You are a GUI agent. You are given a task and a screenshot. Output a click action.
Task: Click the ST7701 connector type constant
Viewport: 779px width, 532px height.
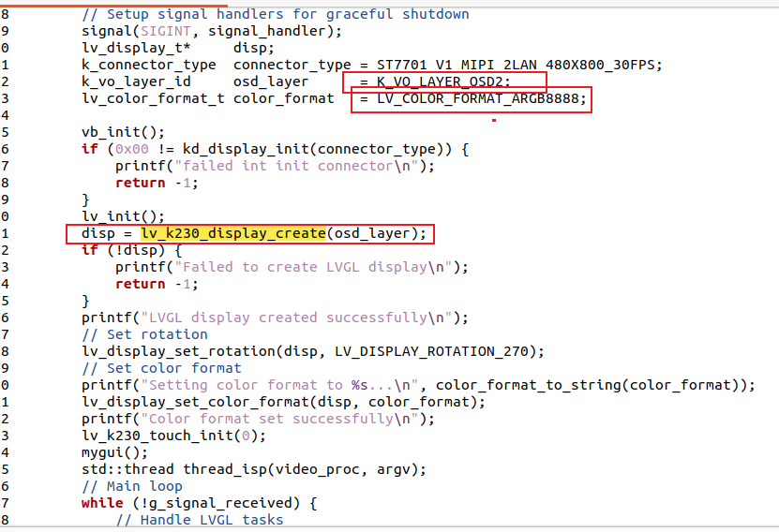click(518, 66)
